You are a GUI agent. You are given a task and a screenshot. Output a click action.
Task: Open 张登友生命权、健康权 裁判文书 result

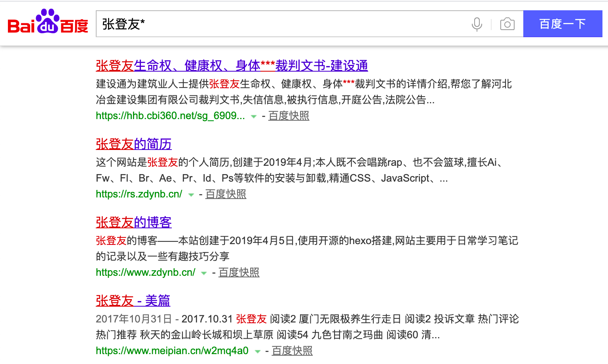click(232, 66)
